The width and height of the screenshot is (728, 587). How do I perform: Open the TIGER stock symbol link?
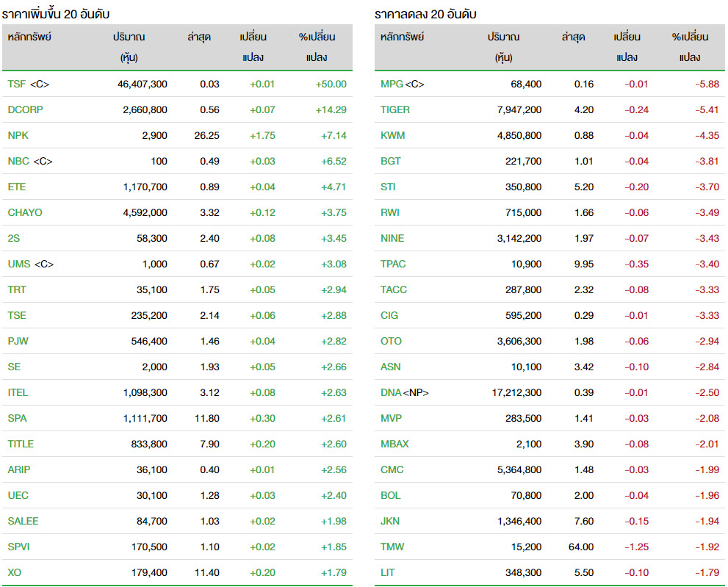tap(395, 109)
